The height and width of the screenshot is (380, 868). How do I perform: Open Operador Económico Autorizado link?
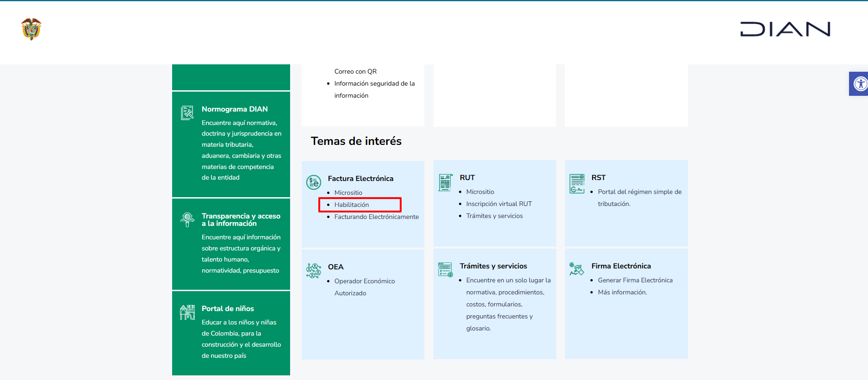coord(365,287)
